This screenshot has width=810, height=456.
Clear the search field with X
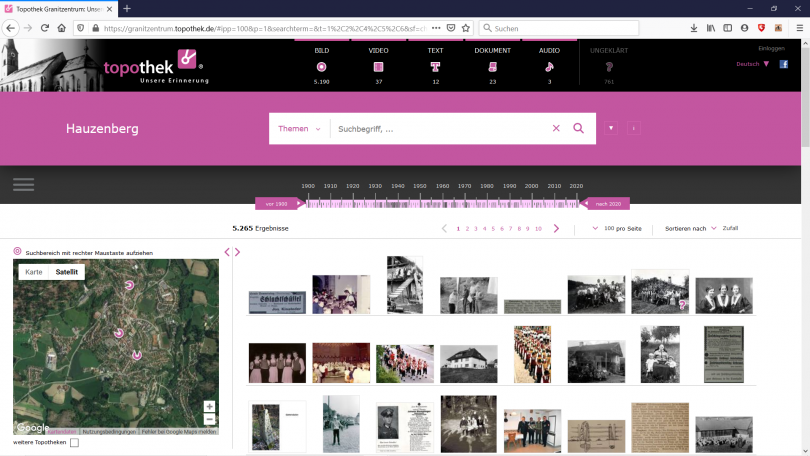click(x=556, y=128)
